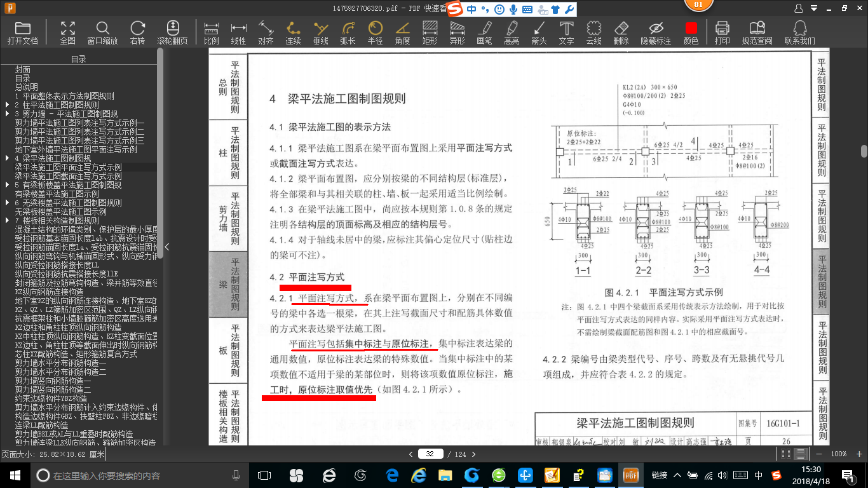Select the 删除 eraser tool

point(621,33)
